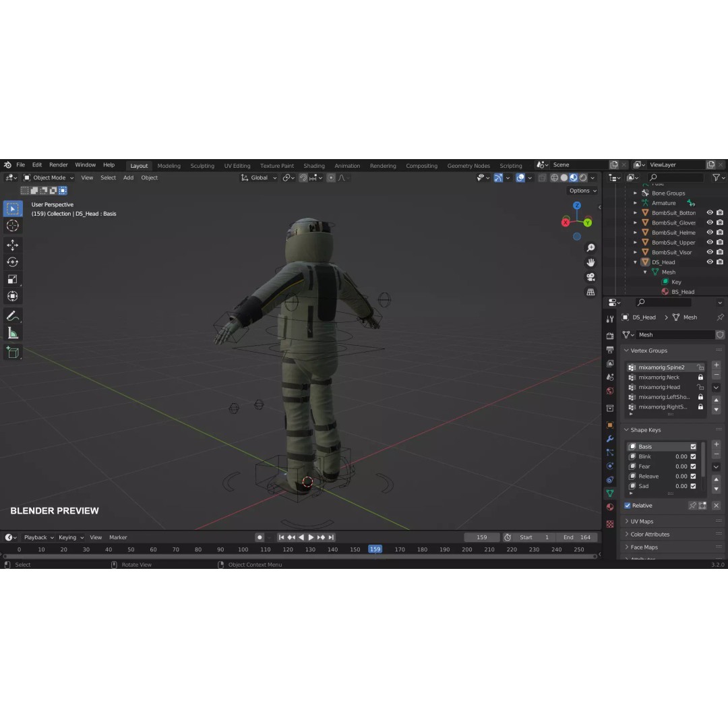728x728 pixels.
Task: Click the Start frame field
Action: (x=535, y=538)
